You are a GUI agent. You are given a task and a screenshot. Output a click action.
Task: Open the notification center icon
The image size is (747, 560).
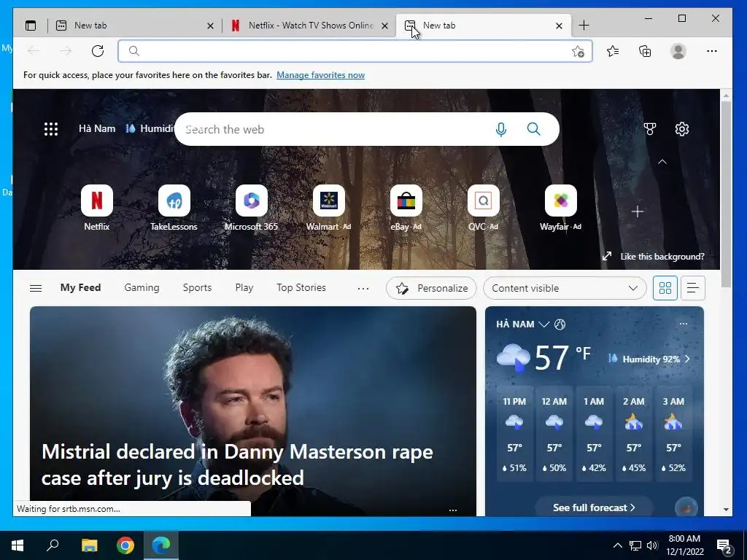click(724, 545)
